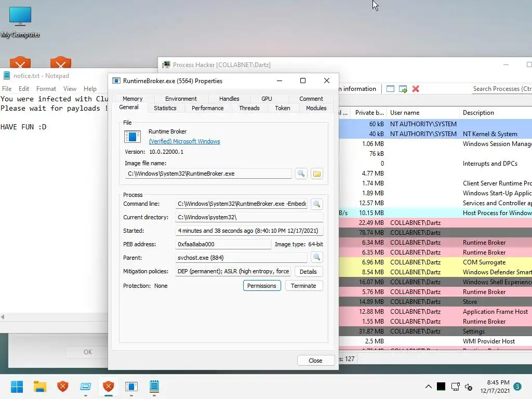Click the Notepad horizontal scrollbar left arrow
The image size is (532, 399).
(x=3, y=317)
